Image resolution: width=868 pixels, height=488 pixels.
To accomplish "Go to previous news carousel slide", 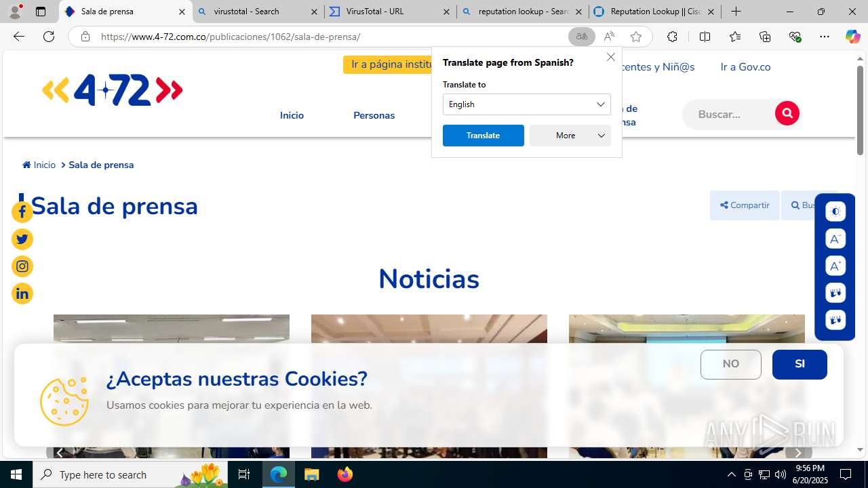I will tap(60, 453).
